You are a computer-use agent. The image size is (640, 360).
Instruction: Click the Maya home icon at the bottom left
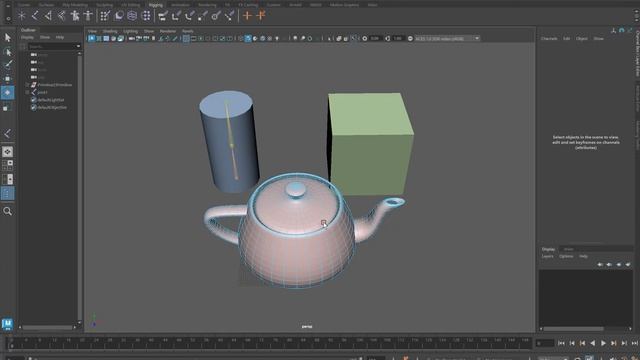[x=7, y=324]
